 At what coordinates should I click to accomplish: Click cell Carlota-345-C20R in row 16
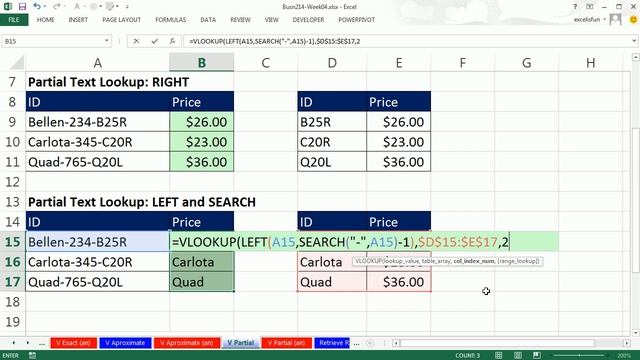(x=98, y=262)
